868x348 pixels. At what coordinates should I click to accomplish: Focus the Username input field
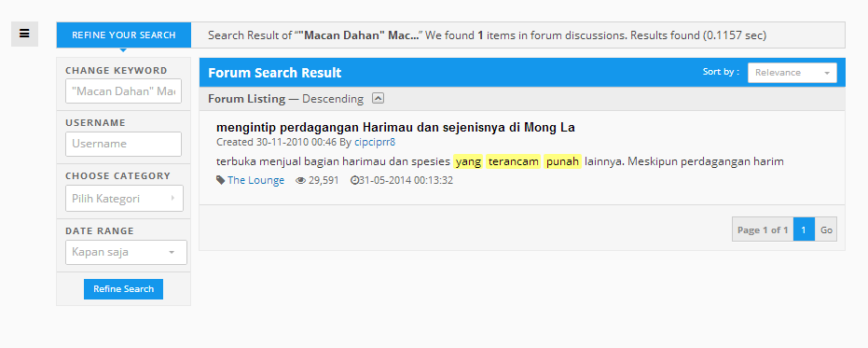coord(123,144)
